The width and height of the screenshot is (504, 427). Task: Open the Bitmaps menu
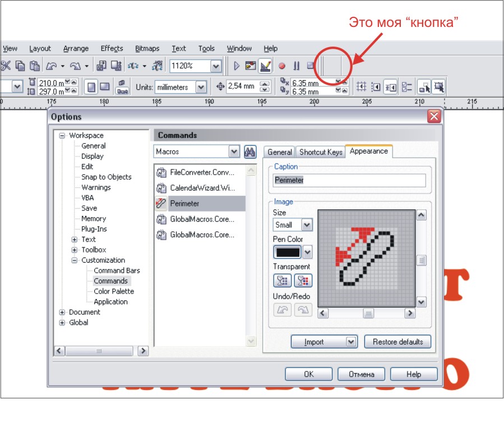pyautogui.click(x=147, y=49)
